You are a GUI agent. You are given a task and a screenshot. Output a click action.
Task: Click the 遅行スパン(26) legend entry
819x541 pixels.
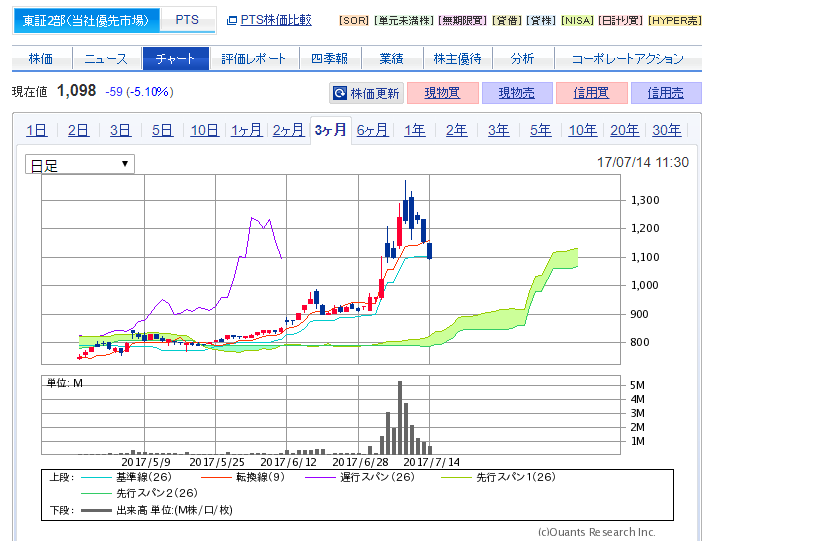(x=360, y=477)
